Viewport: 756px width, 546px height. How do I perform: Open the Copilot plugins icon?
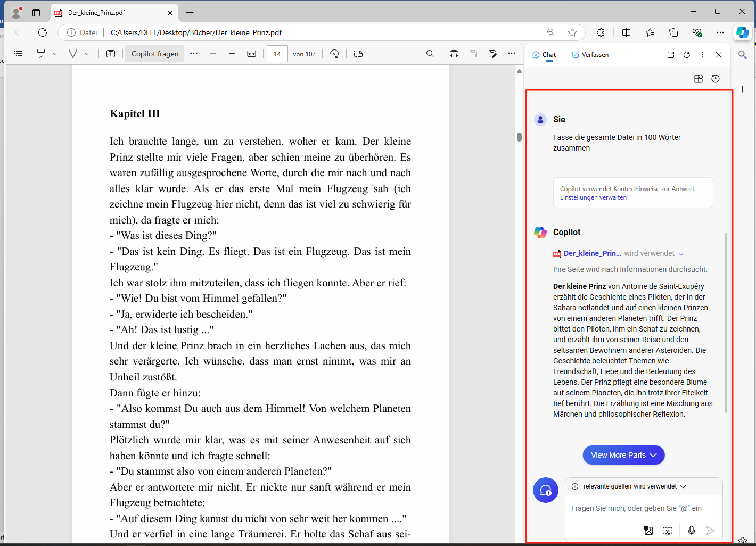[x=699, y=79]
